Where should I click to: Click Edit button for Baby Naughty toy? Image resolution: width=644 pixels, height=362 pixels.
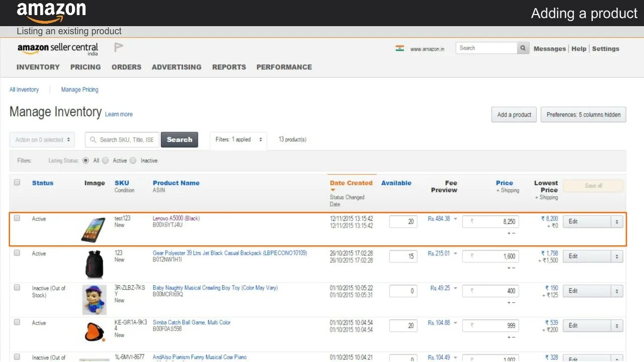click(x=587, y=291)
